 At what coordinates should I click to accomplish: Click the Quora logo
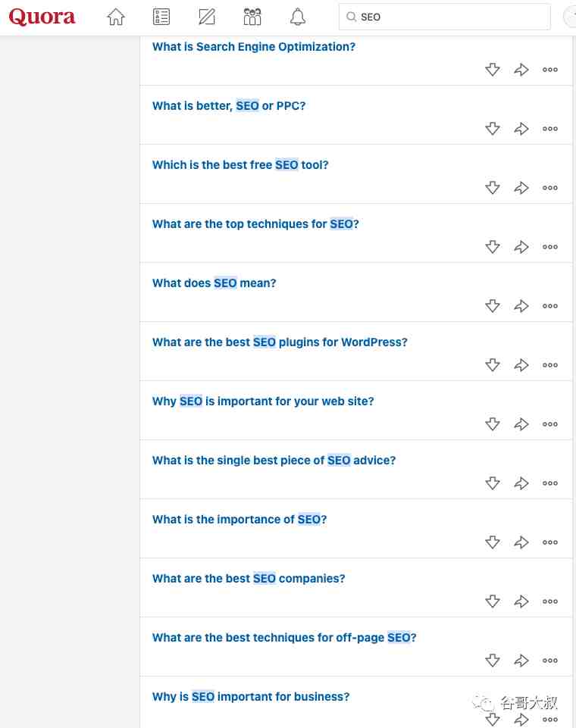[42, 17]
